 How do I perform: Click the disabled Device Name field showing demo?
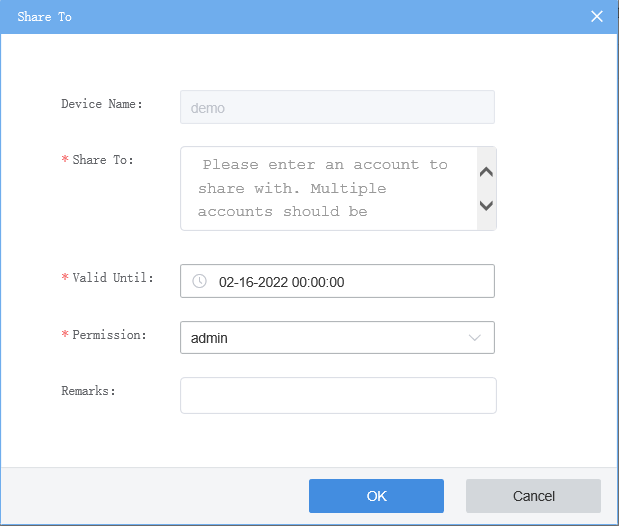click(x=337, y=108)
